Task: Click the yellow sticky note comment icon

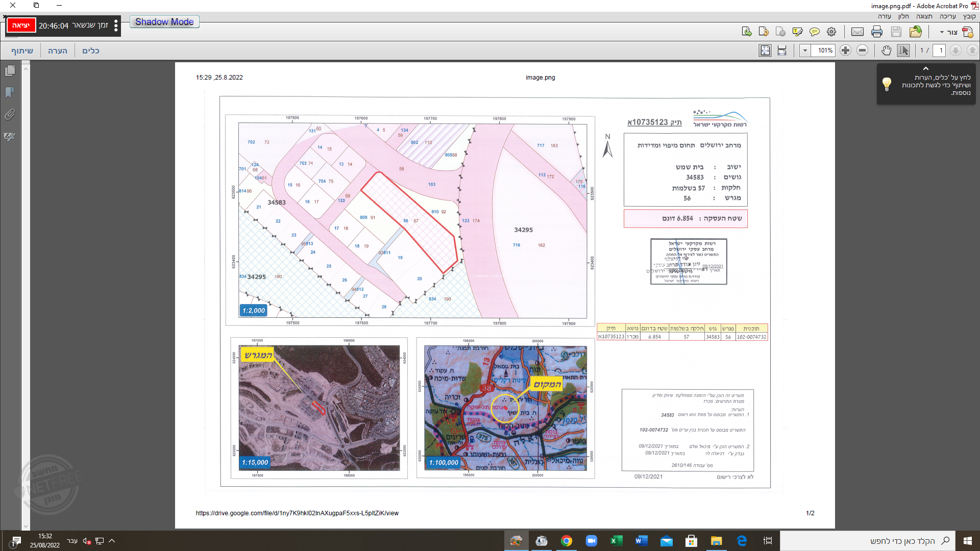Action: pyautogui.click(x=815, y=32)
